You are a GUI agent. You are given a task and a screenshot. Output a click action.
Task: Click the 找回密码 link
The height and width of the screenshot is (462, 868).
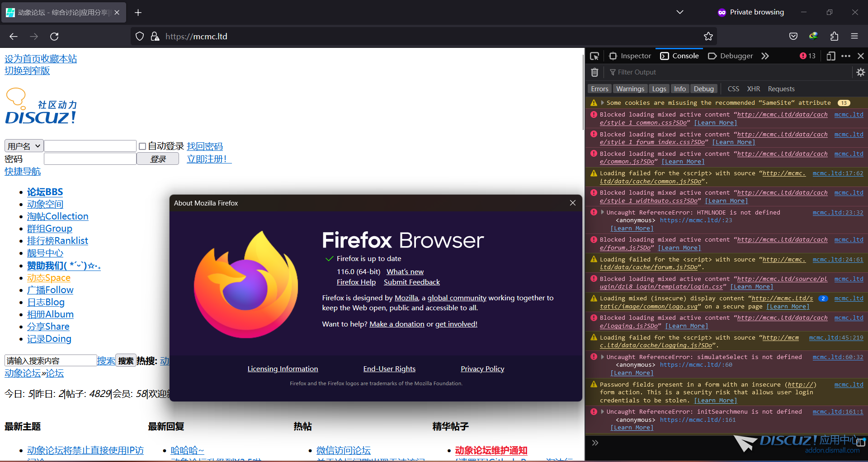pyautogui.click(x=205, y=146)
